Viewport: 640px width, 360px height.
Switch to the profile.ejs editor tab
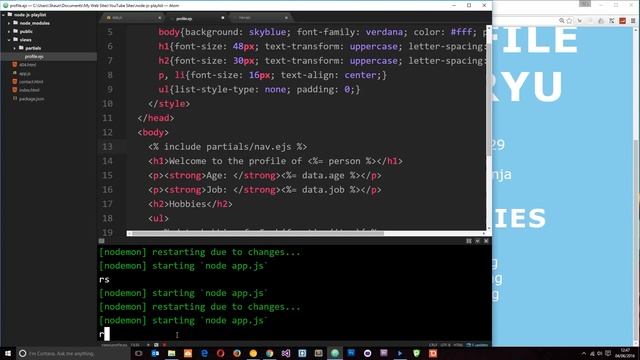point(196,18)
